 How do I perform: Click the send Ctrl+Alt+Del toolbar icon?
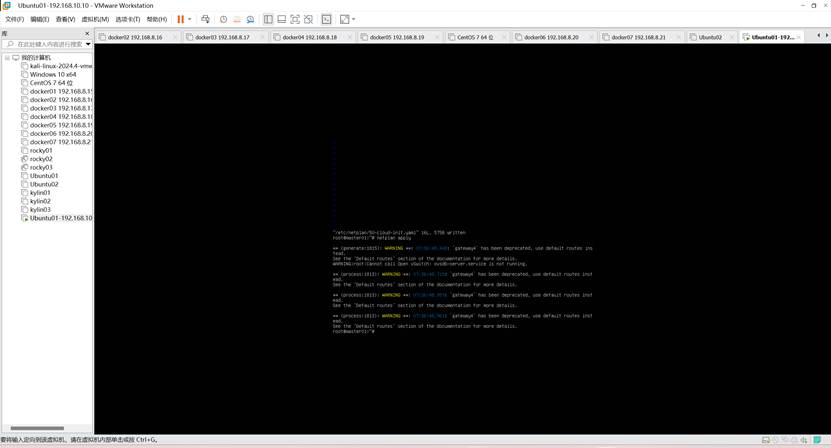click(206, 19)
